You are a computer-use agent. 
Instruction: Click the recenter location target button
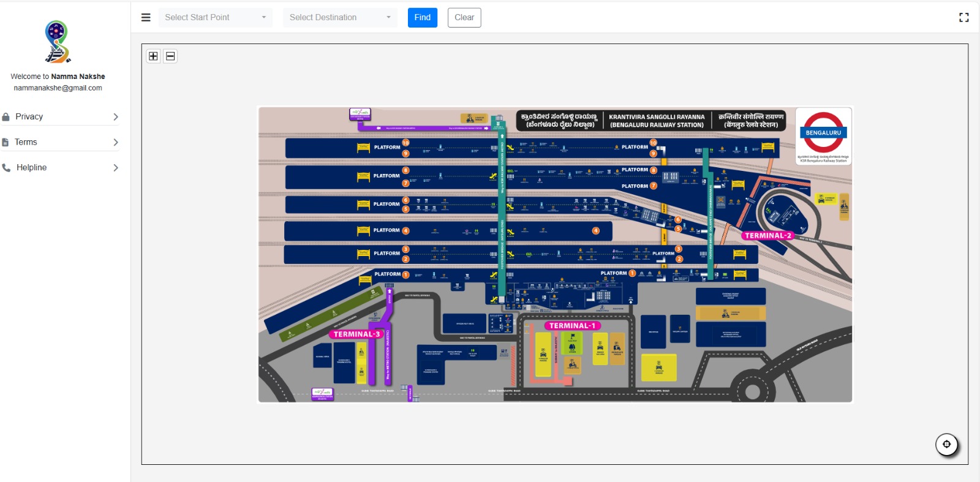[946, 444]
